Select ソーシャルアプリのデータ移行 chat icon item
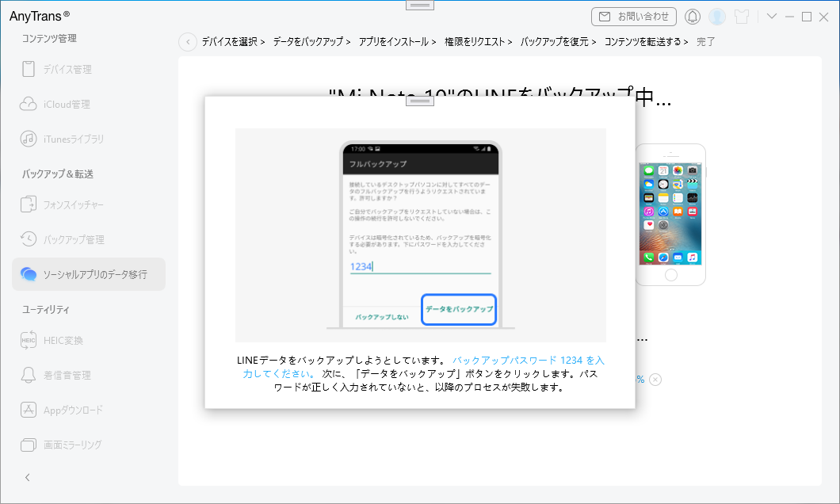 point(89,274)
